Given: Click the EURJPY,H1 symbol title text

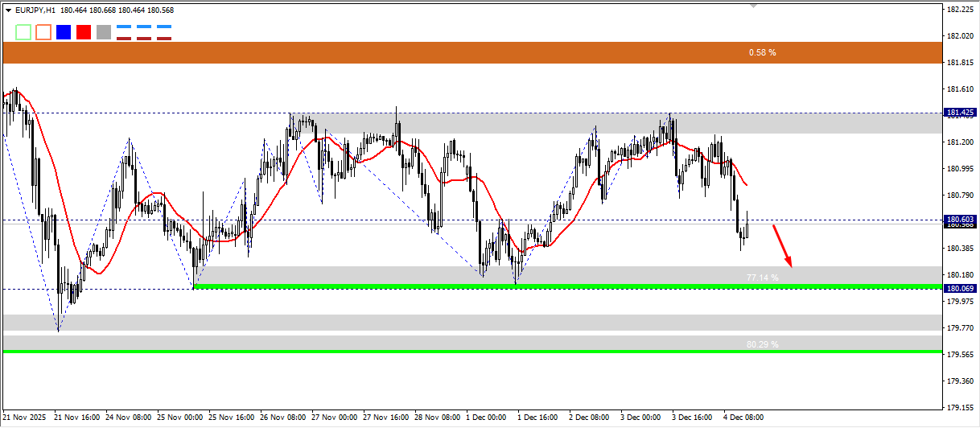Looking at the screenshot, I should point(35,10).
